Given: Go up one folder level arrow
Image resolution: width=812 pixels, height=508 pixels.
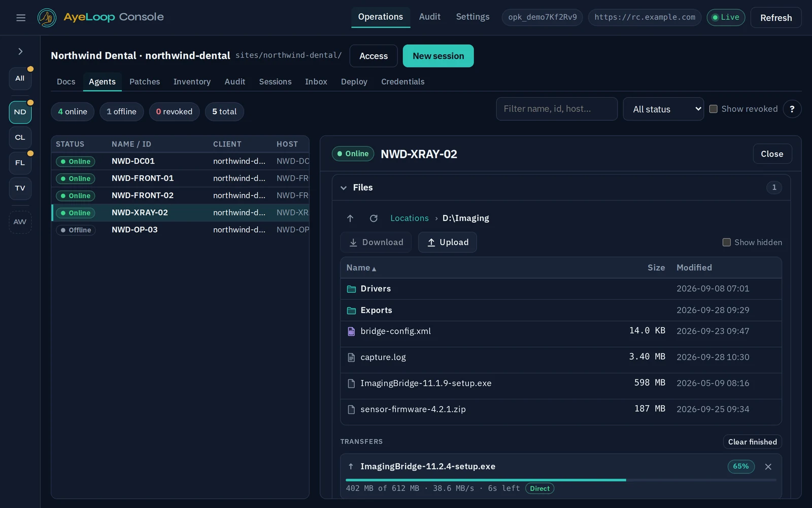Looking at the screenshot, I should click(x=350, y=218).
